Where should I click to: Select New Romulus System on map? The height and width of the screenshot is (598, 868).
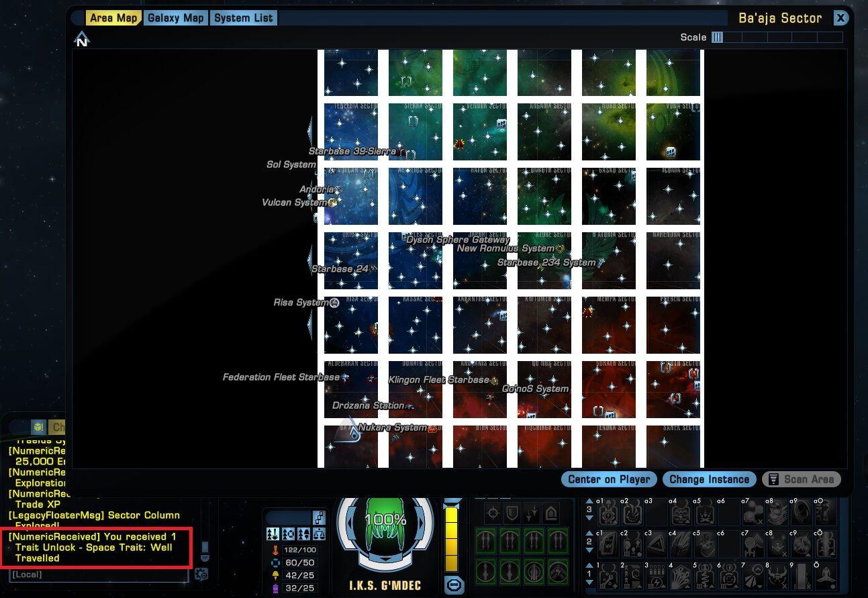pos(505,248)
